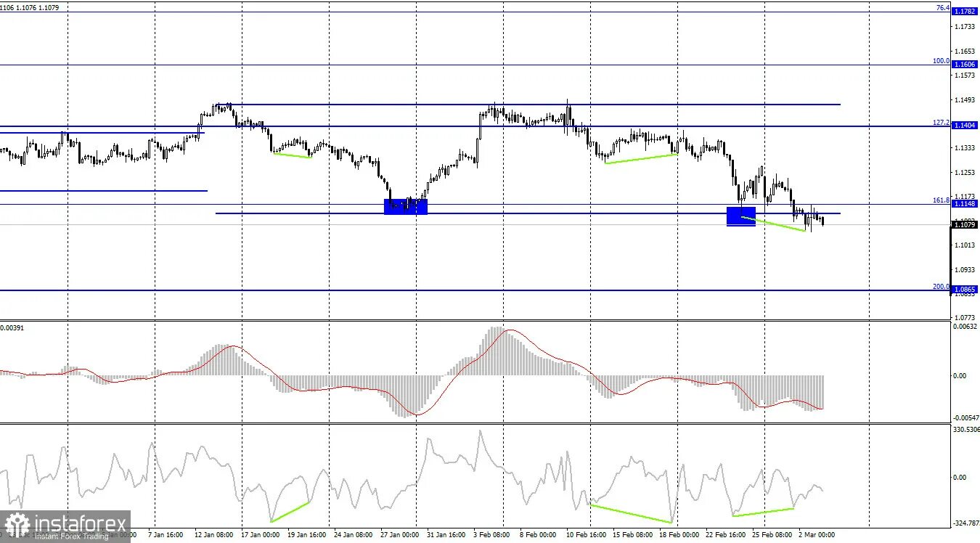
Task: Select the 127.2 Fibonacci level label
Action: click(x=942, y=123)
